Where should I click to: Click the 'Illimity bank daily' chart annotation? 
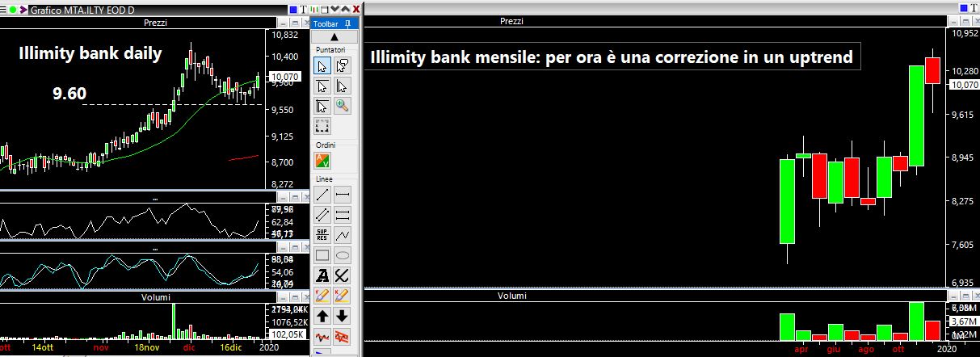pos(90,55)
